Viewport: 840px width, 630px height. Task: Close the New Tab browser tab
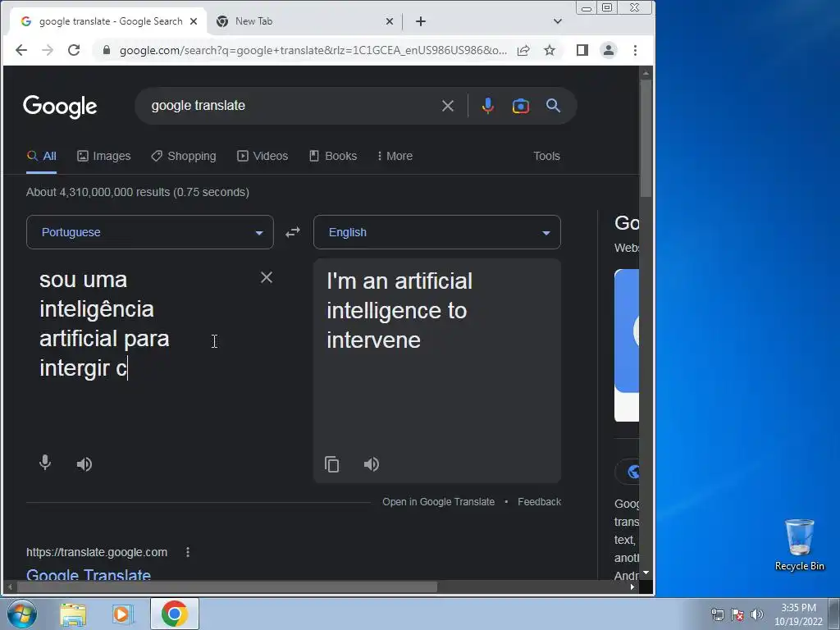tap(390, 21)
